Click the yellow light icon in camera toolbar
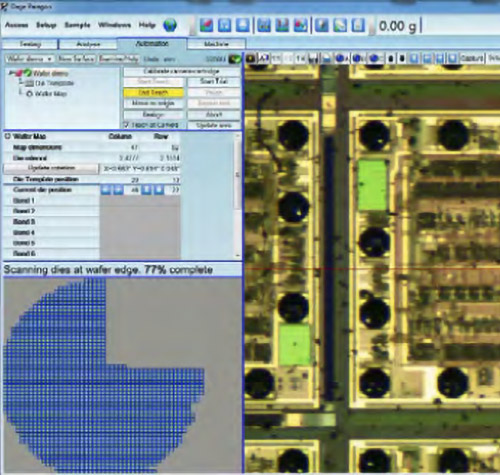The width and height of the screenshot is (500, 475). coord(251,59)
